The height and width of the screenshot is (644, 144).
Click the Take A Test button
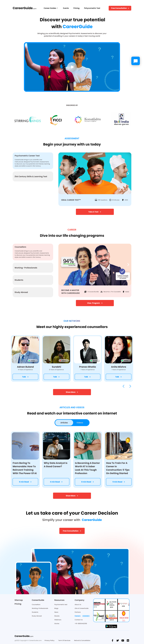(95, 212)
